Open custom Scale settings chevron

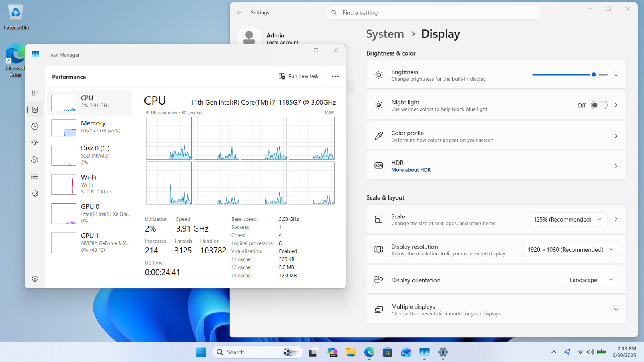(616, 219)
